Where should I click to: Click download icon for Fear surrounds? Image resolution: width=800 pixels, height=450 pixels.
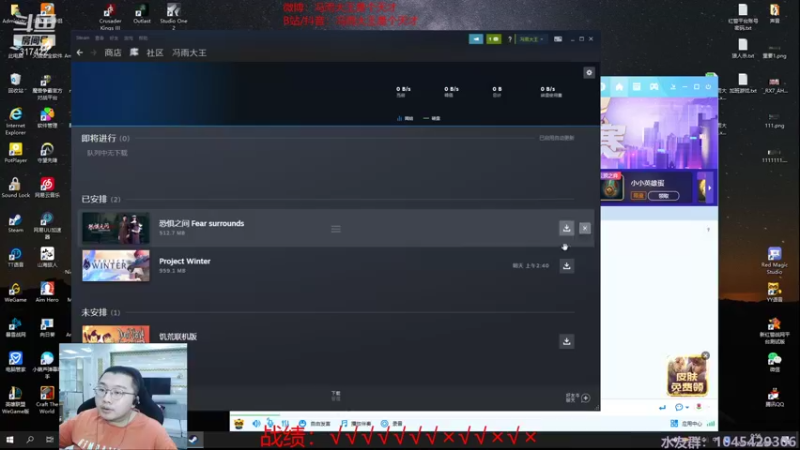click(x=566, y=228)
